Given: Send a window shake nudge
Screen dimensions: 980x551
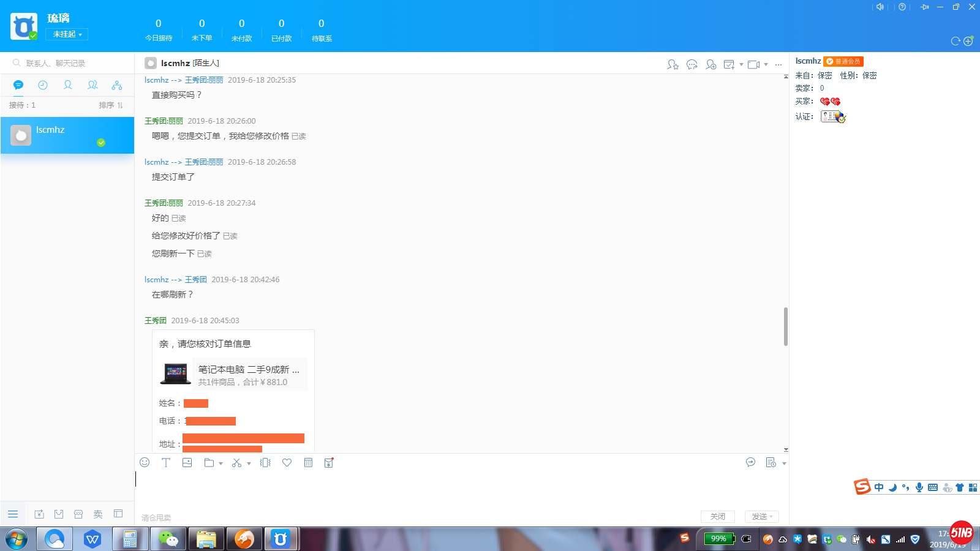Looking at the screenshot, I should 265,463.
